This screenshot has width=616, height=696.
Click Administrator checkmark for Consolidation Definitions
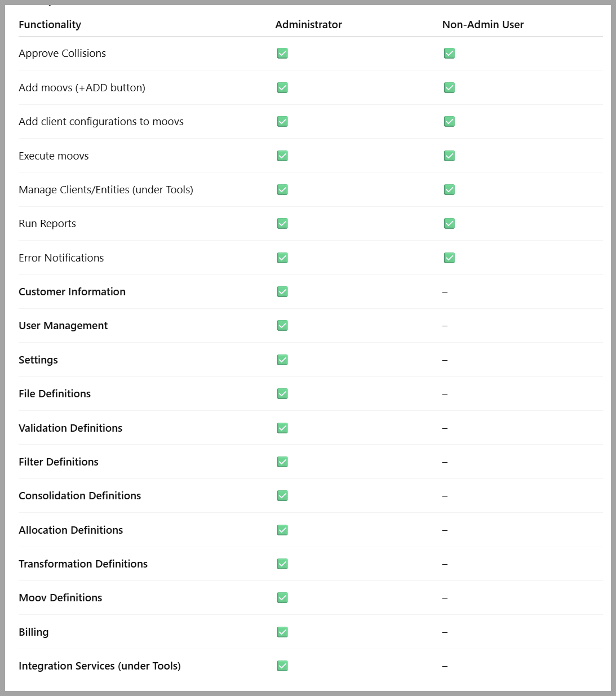[x=282, y=495]
